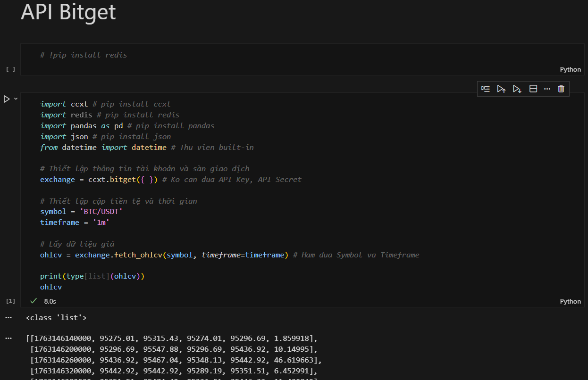Click the empty execution count of first cell
The height and width of the screenshot is (380, 588).
[x=10, y=69]
